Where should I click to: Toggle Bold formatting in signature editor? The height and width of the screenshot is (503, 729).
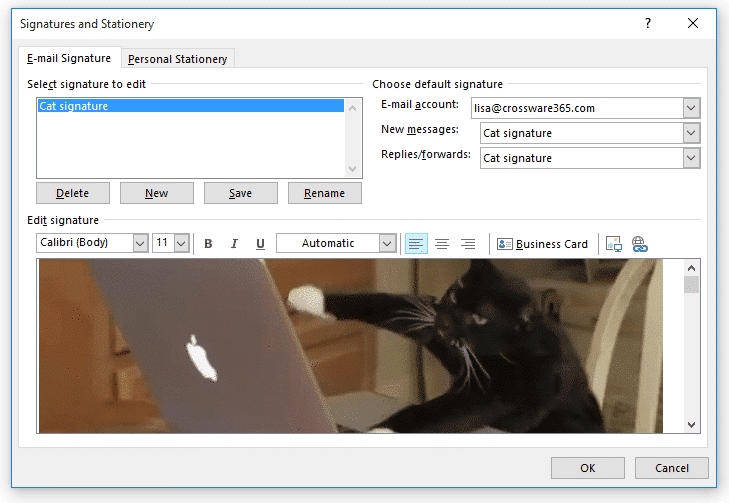click(x=208, y=244)
